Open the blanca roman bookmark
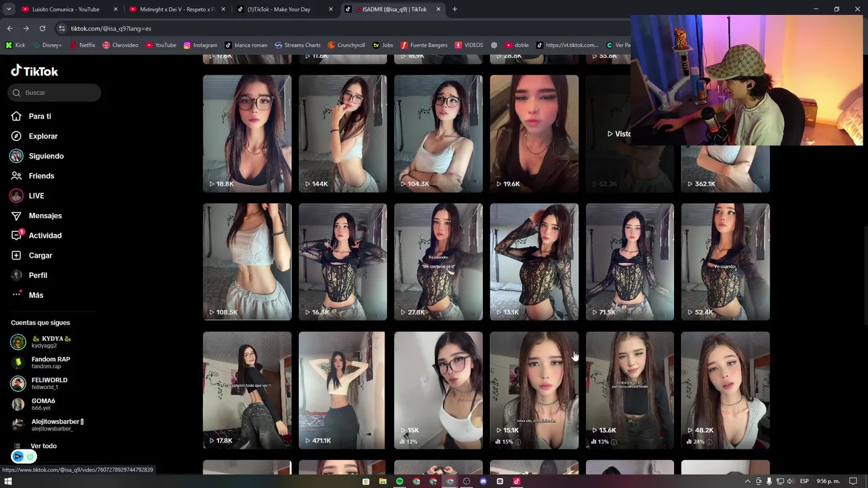The height and width of the screenshot is (488, 868). 245,45
